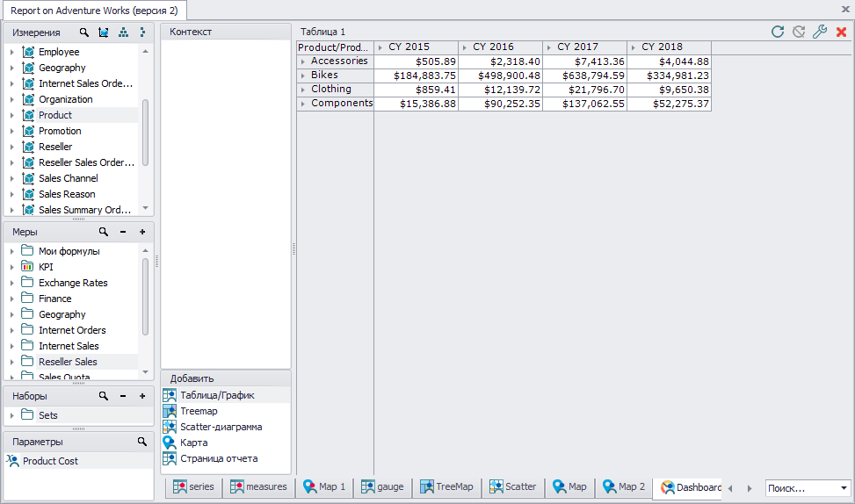Click the plus icon in Наборы header
Viewport: 855px width, 504px height.
142,396
